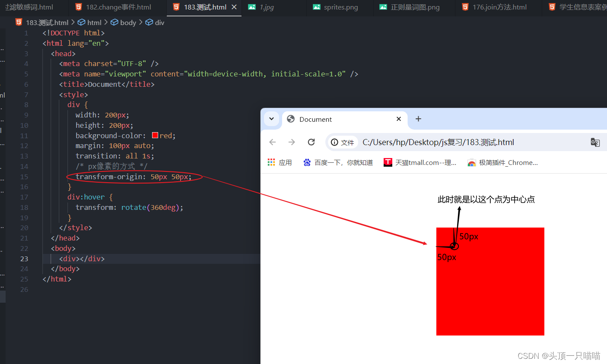Open the browser tab chevron dropdown

point(272,119)
